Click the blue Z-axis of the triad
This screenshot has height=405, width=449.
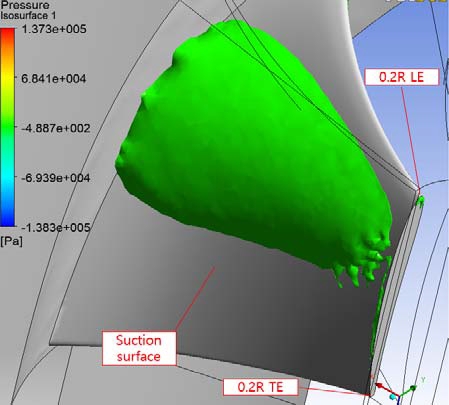(x=398, y=401)
